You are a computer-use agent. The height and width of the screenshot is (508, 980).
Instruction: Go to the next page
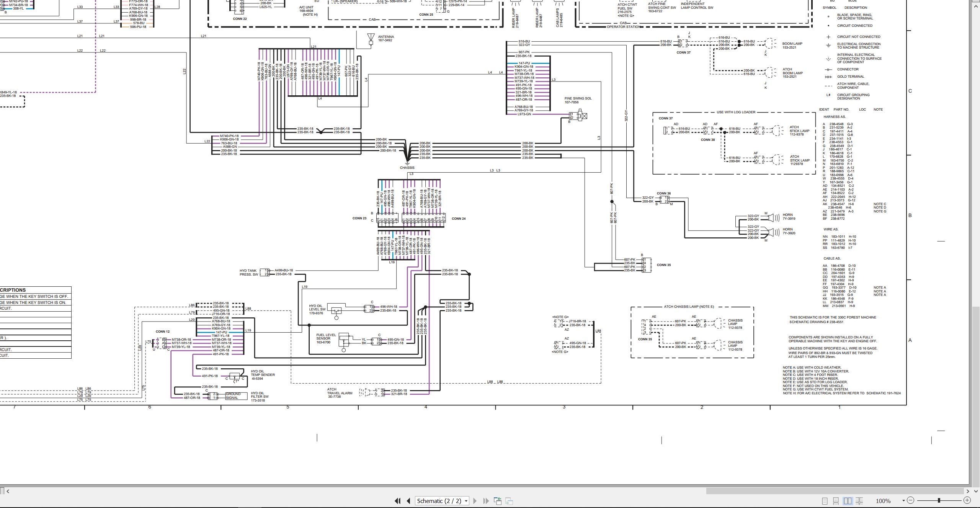click(x=475, y=501)
